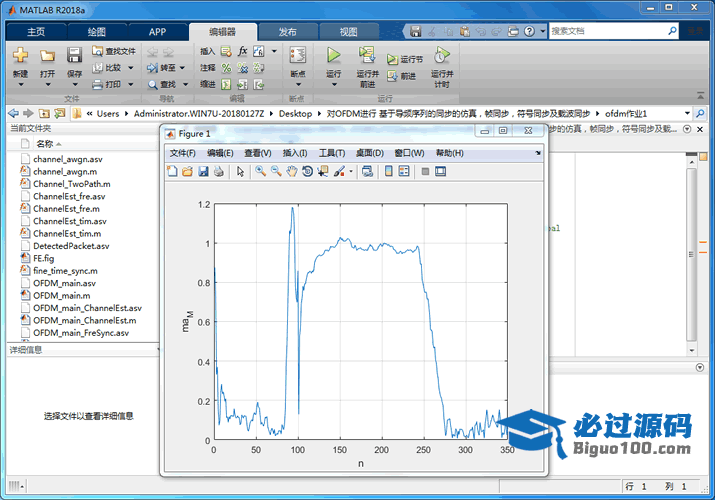
Task: Select OFDM_main.m in the file list
Action: [x=62, y=296]
